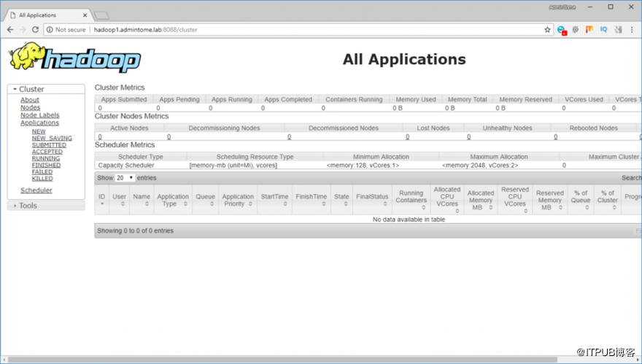Open the Scheduler link
642x364 pixels.
point(36,190)
